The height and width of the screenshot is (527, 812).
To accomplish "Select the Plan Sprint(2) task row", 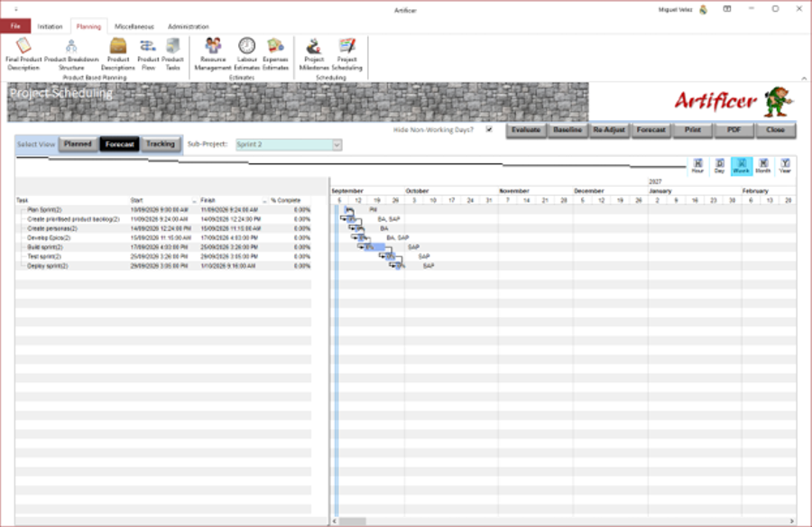I will (x=163, y=210).
